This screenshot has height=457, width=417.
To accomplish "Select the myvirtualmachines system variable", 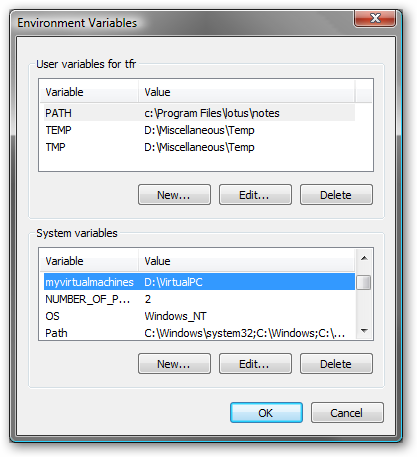I will [199, 282].
